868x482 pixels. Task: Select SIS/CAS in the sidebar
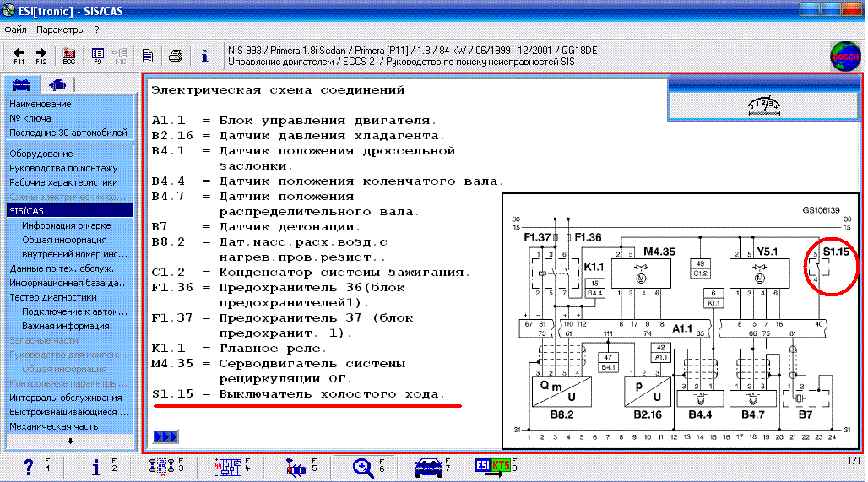point(70,211)
